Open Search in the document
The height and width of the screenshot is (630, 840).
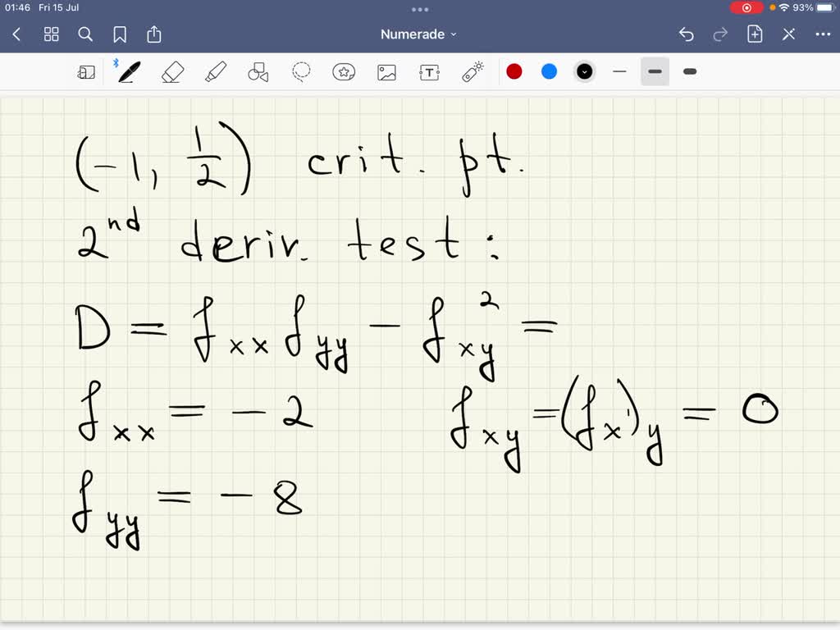tap(85, 34)
